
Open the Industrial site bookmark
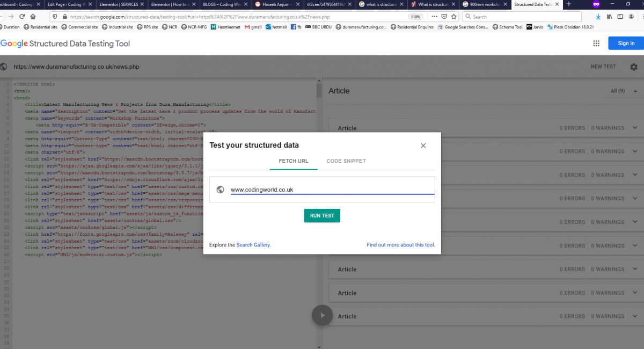click(118, 27)
